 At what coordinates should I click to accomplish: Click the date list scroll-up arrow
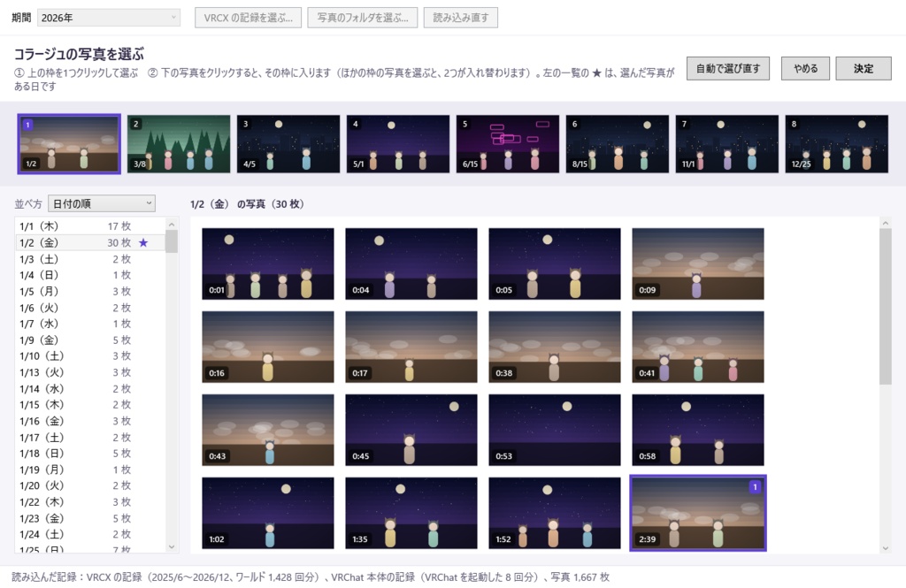[172, 224]
